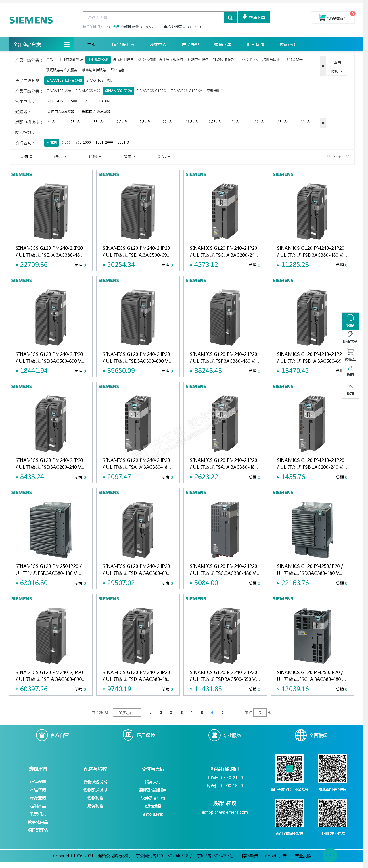Viewport: 368px width, 868px height.
Task: Open the green chat bubble icon
Action: [x=329, y=855]
